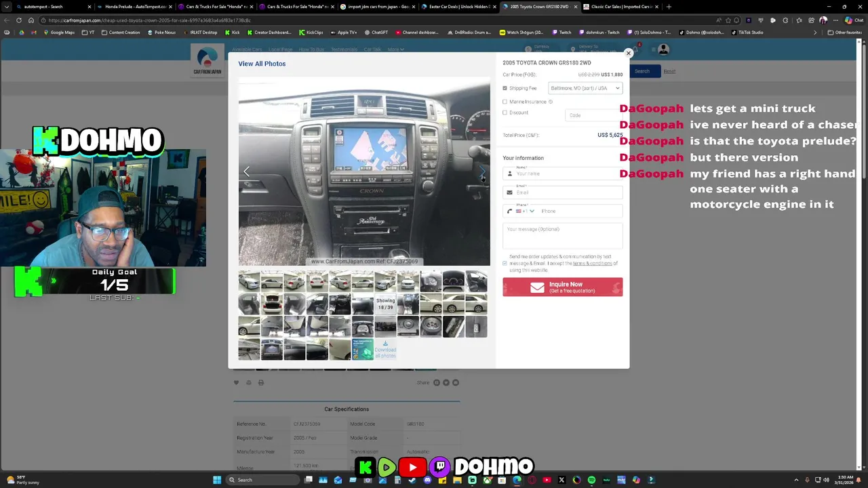Click the Your name field
The image size is (868, 488).
click(563, 174)
